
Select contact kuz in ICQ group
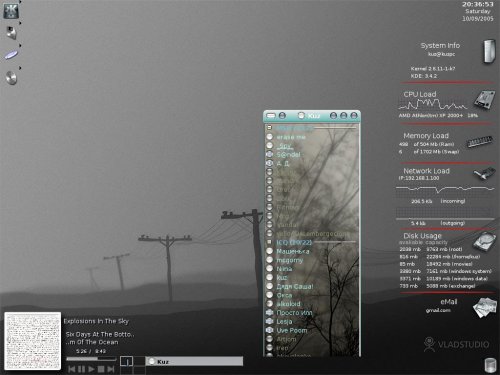pos(282,277)
